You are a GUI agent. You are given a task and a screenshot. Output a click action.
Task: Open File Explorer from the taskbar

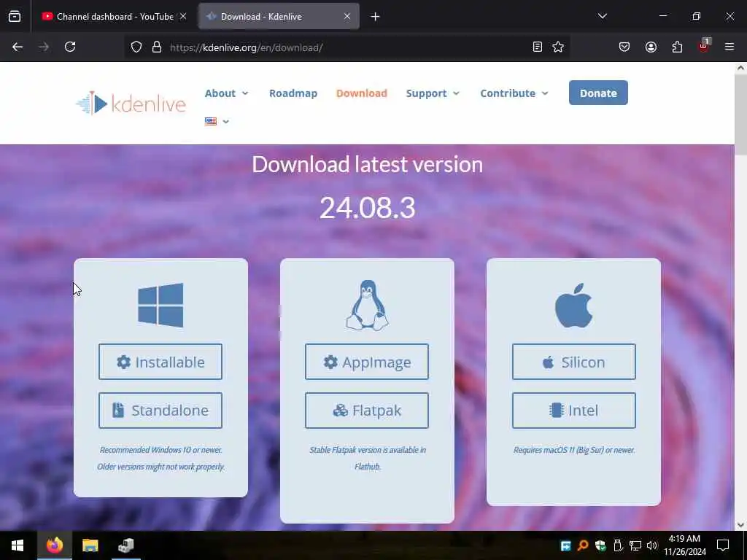click(90, 545)
